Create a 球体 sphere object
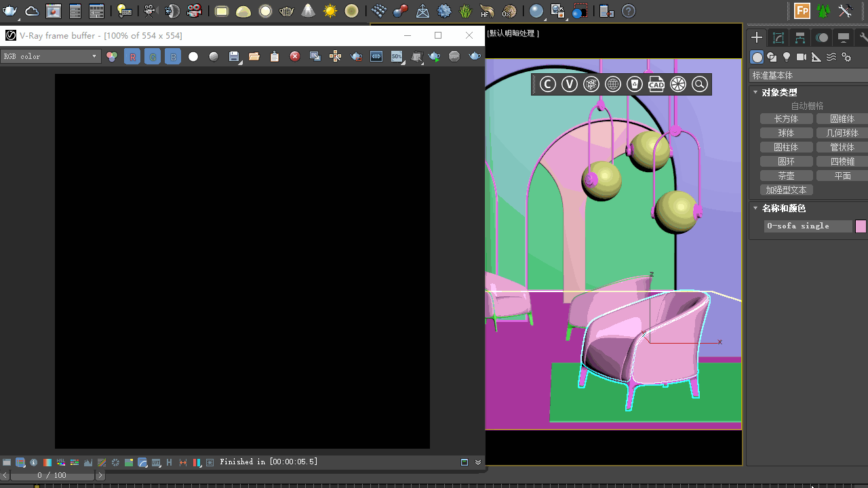The height and width of the screenshot is (488, 868). pyautogui.click(x=786, y=133)
